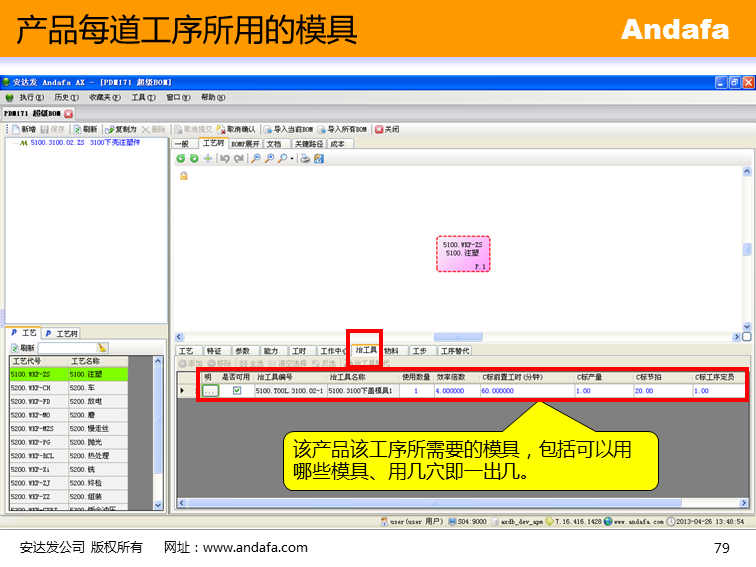Open the zoom magnifier dropdown arrow in diagram toolbar

pyautogui.click(x=291, y=158)
